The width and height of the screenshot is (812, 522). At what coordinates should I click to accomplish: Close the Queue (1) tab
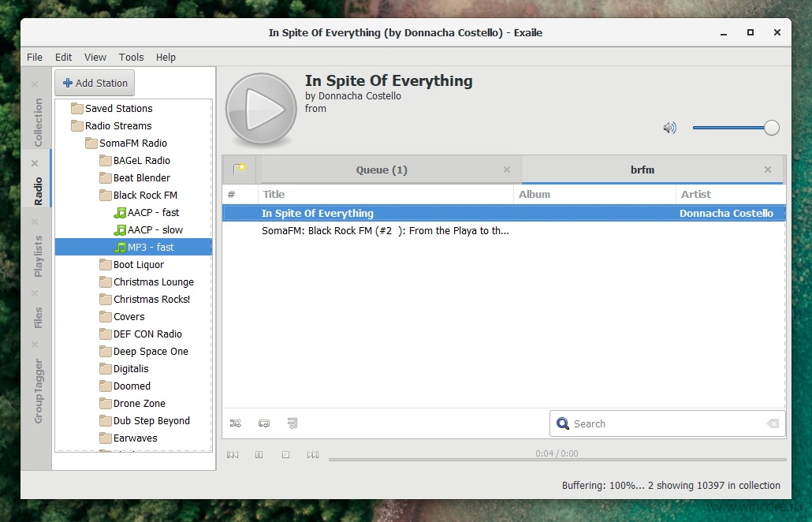(x=507, y=170)
